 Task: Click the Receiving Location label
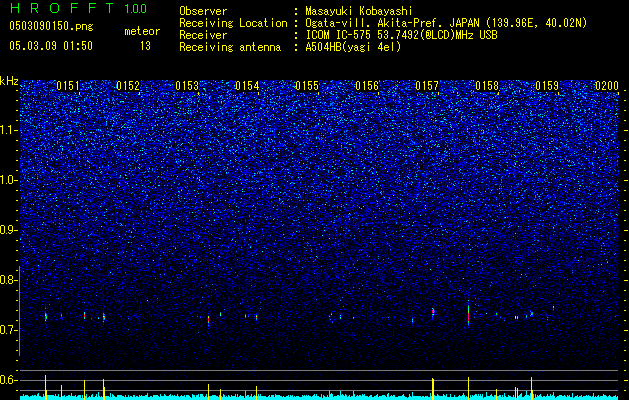pos(233,23)
